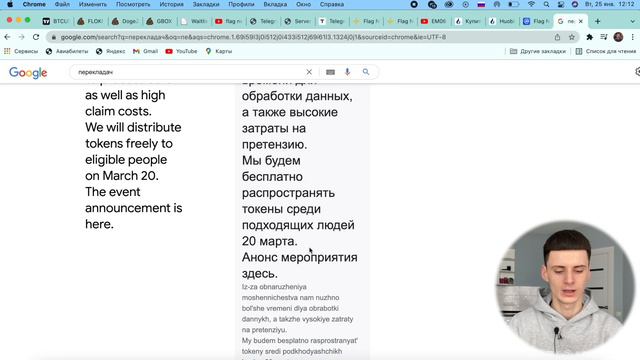
Task: Open the История menu
Action: point(171,4)
